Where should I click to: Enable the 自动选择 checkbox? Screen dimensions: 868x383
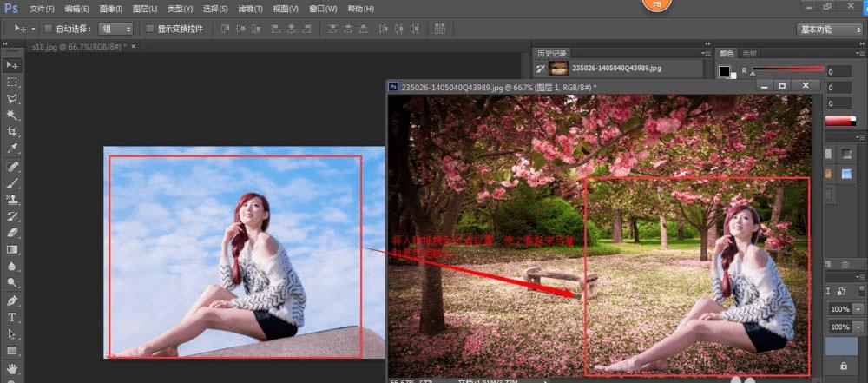coord(48,29)
